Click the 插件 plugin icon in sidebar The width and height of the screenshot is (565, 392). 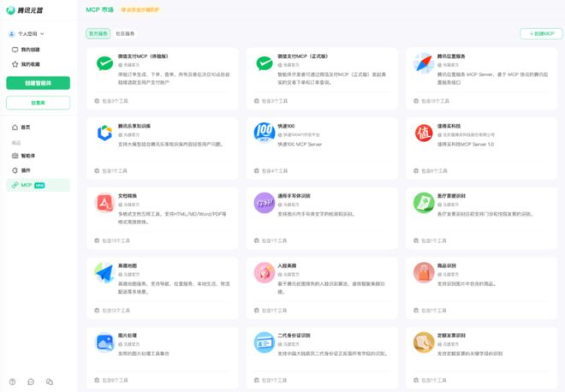click(15, 170)
